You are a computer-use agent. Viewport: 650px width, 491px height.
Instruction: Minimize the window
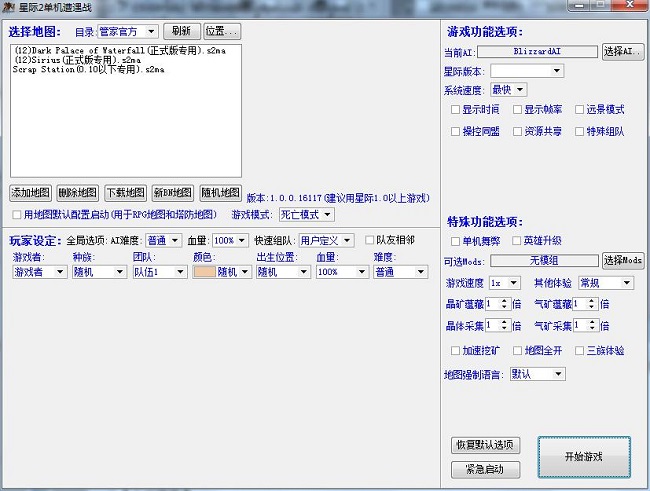[x=580, y=5]
